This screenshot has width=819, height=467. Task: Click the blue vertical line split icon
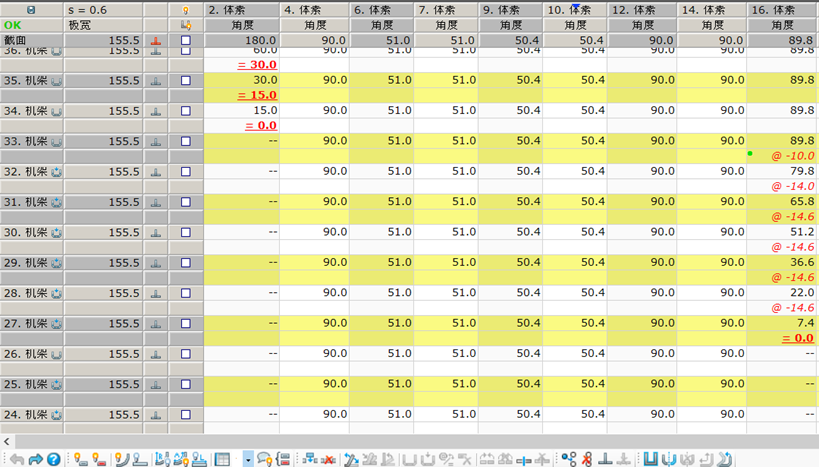tap(524, 460)
